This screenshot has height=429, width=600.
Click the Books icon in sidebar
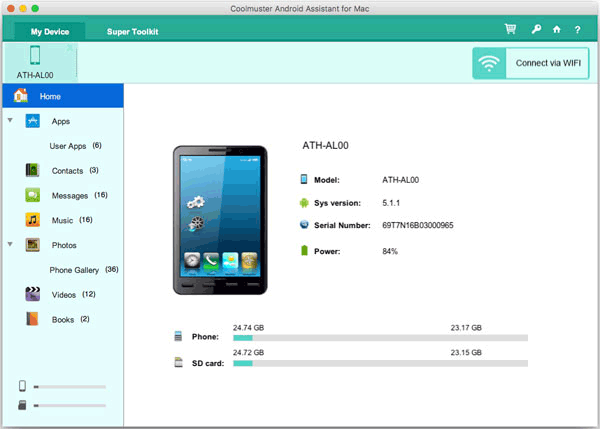tap(33, 319)
